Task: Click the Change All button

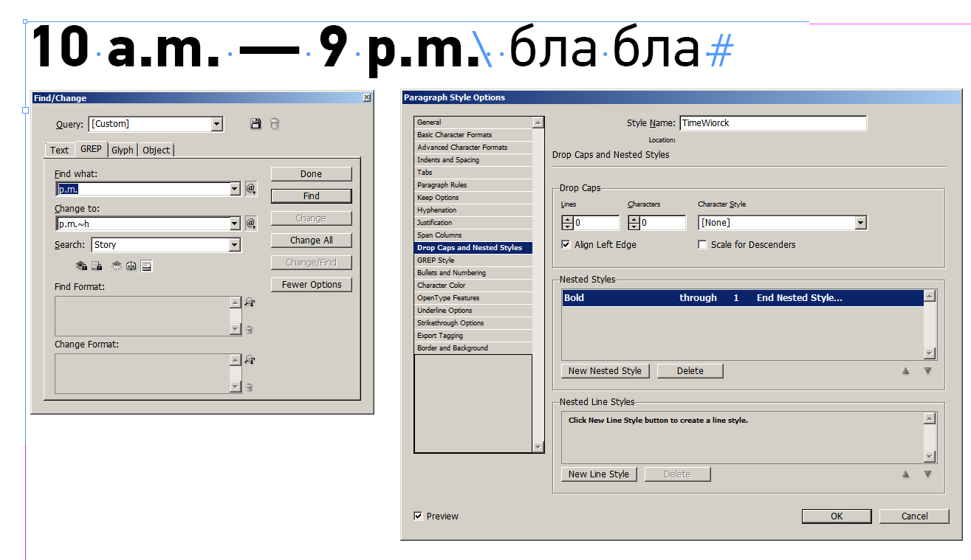Action: coord(311,240)
